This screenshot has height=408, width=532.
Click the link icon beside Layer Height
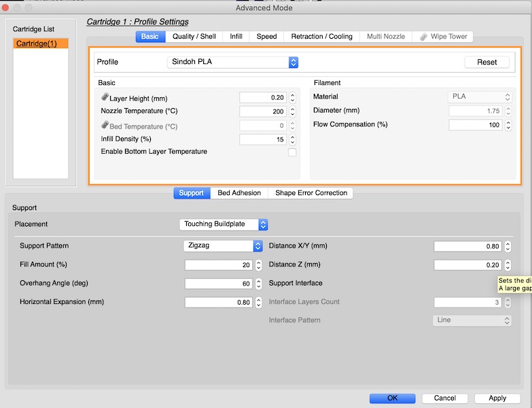point(105,98)
